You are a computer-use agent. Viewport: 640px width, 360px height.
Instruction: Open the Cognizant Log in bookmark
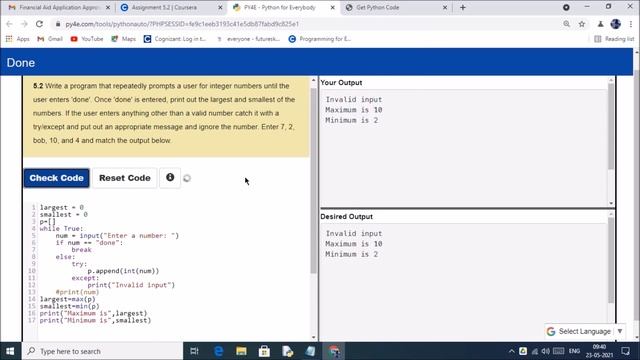point(175,39)
